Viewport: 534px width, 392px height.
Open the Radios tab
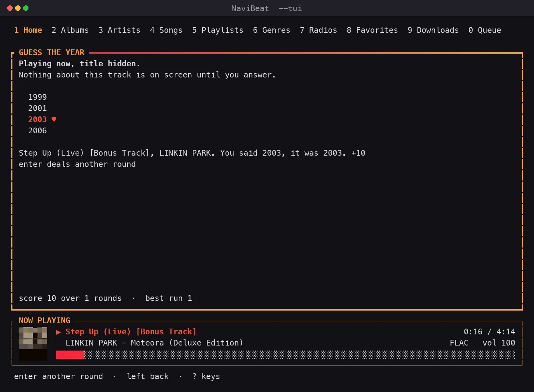pos(319,30)
